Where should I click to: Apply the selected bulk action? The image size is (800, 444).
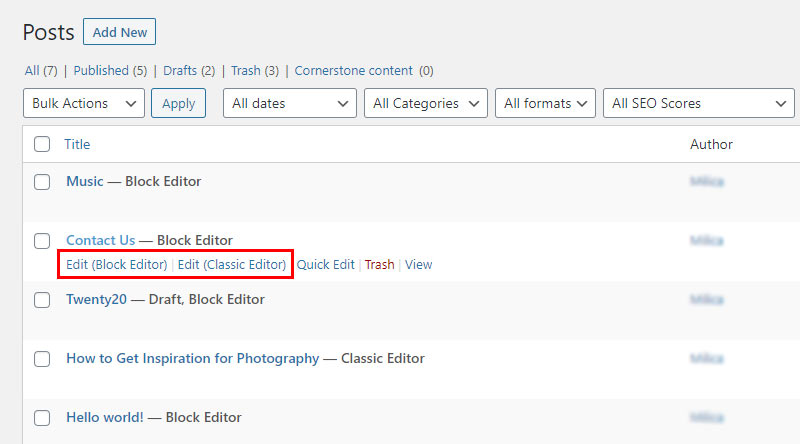pos(178,103)
